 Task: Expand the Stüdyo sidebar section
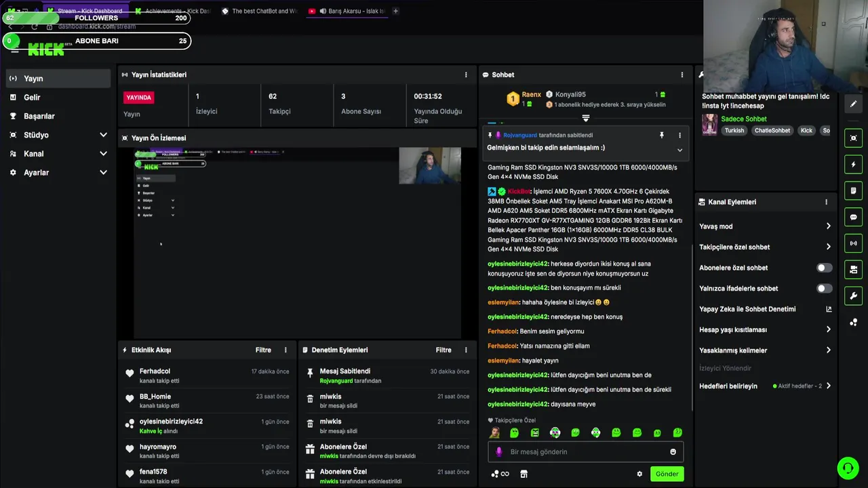[103, 135]
